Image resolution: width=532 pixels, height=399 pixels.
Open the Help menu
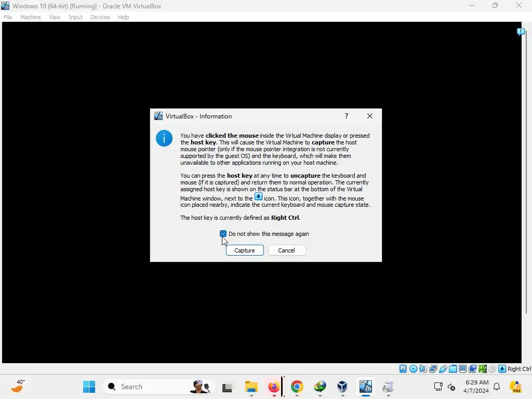pyautogui.click(x=124, y=17)
